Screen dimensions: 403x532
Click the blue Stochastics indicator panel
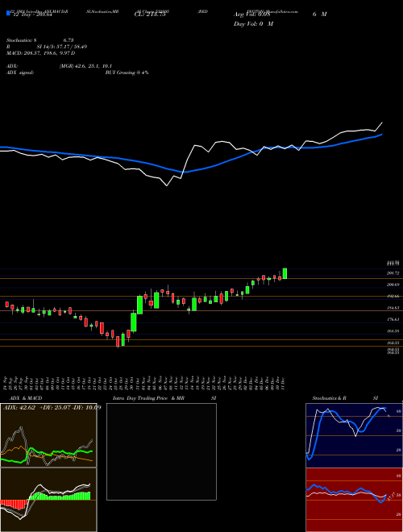(x=354, y=435)
